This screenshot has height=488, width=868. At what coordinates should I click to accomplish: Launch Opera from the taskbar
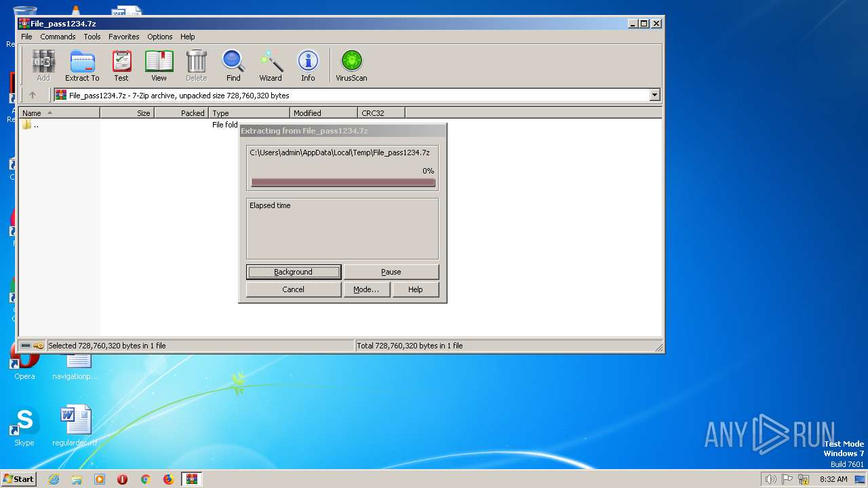point(123,479)
